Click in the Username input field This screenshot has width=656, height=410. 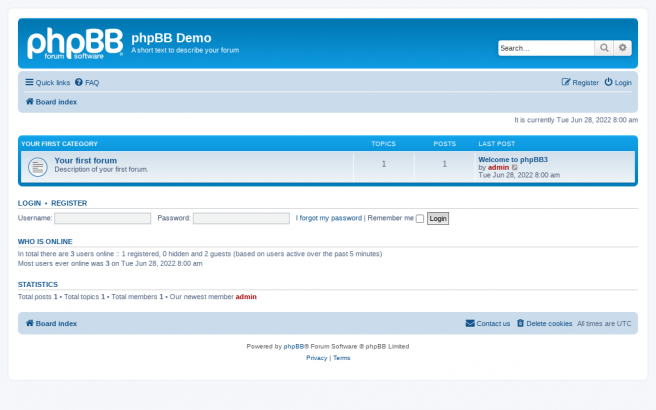point(102,218)
